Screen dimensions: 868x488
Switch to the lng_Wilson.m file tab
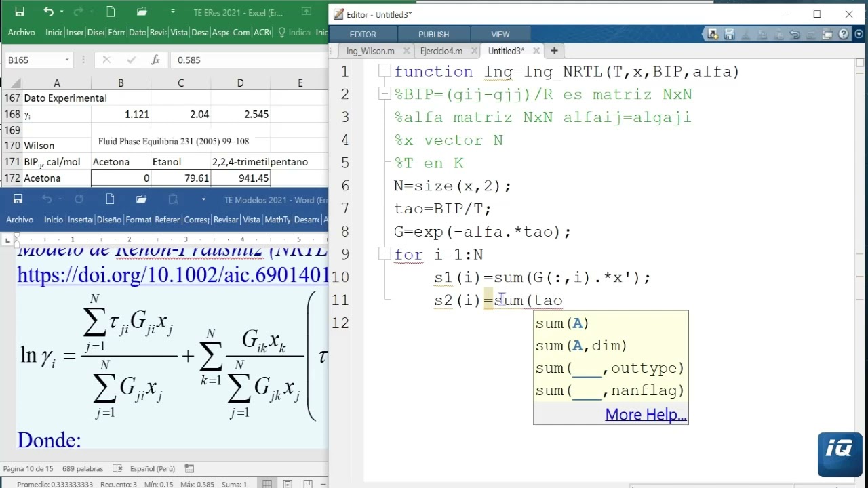point(370,51)
